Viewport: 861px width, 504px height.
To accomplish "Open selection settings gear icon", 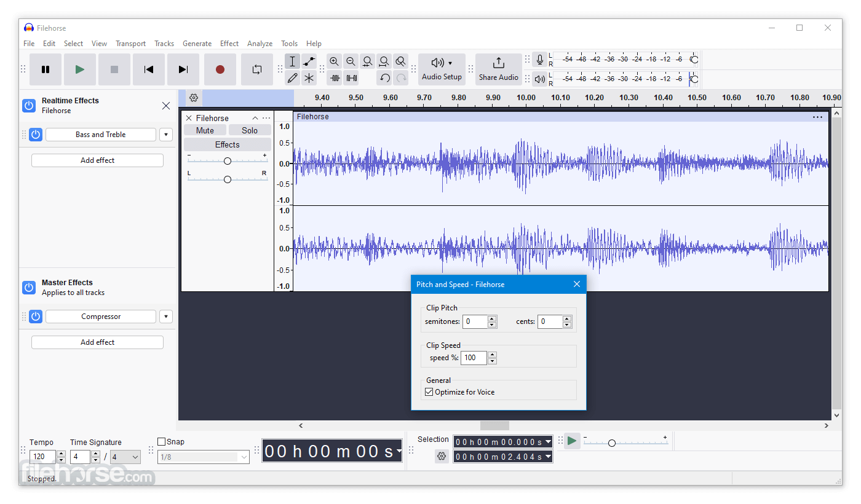I will pyautogui.click(x=441, y=456).
